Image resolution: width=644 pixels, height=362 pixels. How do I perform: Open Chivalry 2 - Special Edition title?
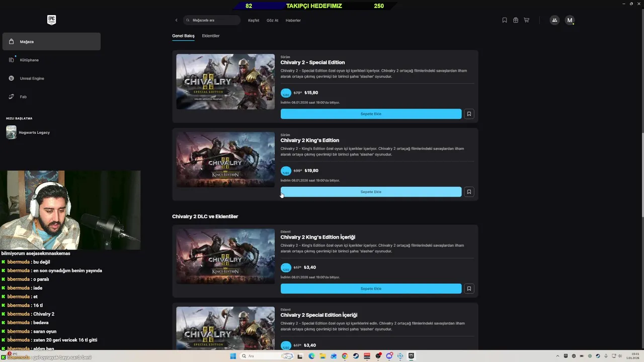[312, 62]
